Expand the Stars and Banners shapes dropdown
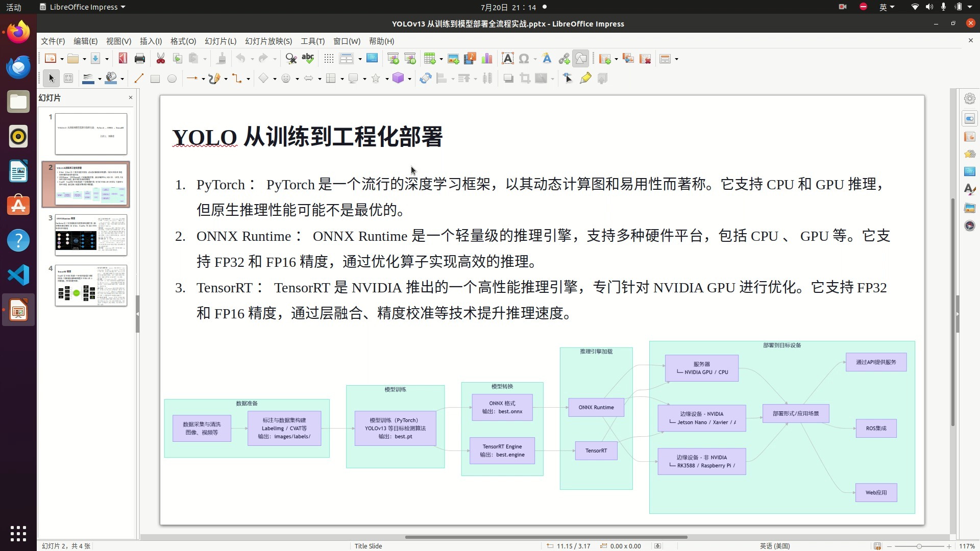 click(x=387, y=79)
